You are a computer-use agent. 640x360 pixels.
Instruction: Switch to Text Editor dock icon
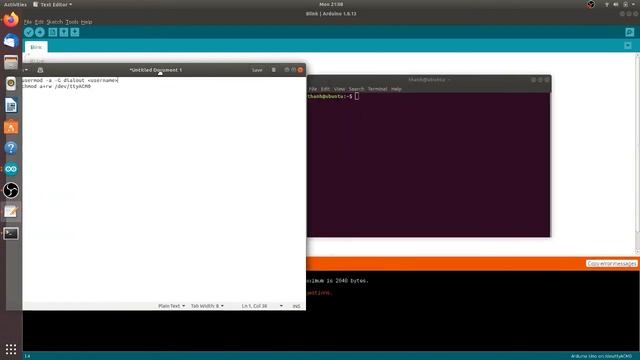tap(11, 211)
